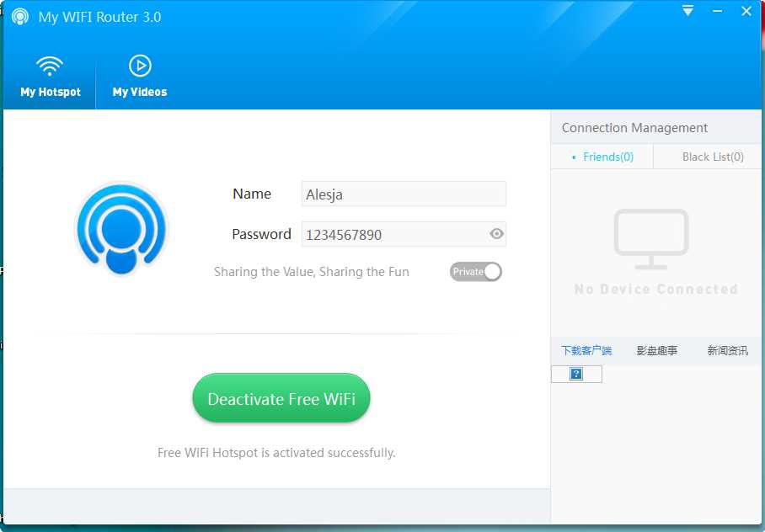Image resolution: width=765 pixels, height=532 pixels.
Task: Click the My WIFI Router 3.0 title
Action: pos(99,17)
